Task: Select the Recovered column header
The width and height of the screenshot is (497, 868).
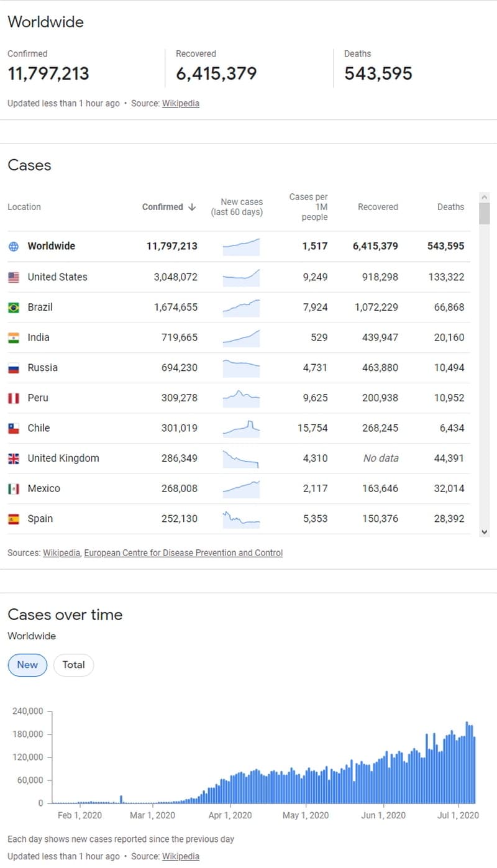Action: click(378, 207)
